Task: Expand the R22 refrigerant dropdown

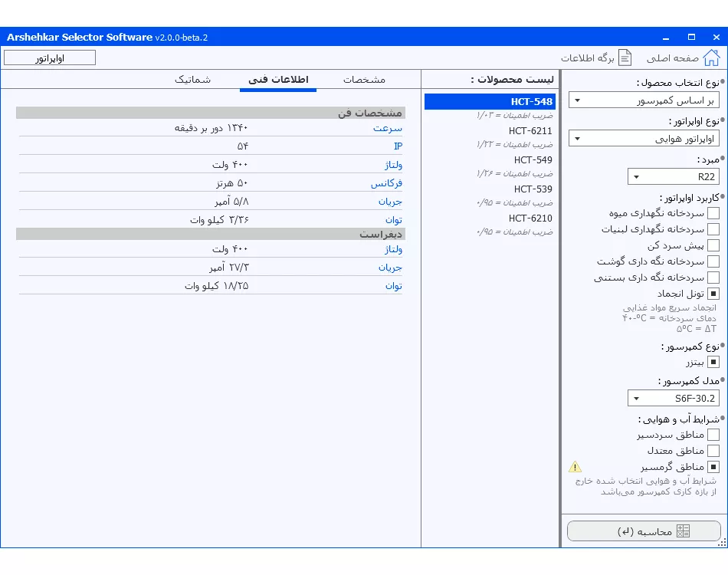Action: click(673, 177)
